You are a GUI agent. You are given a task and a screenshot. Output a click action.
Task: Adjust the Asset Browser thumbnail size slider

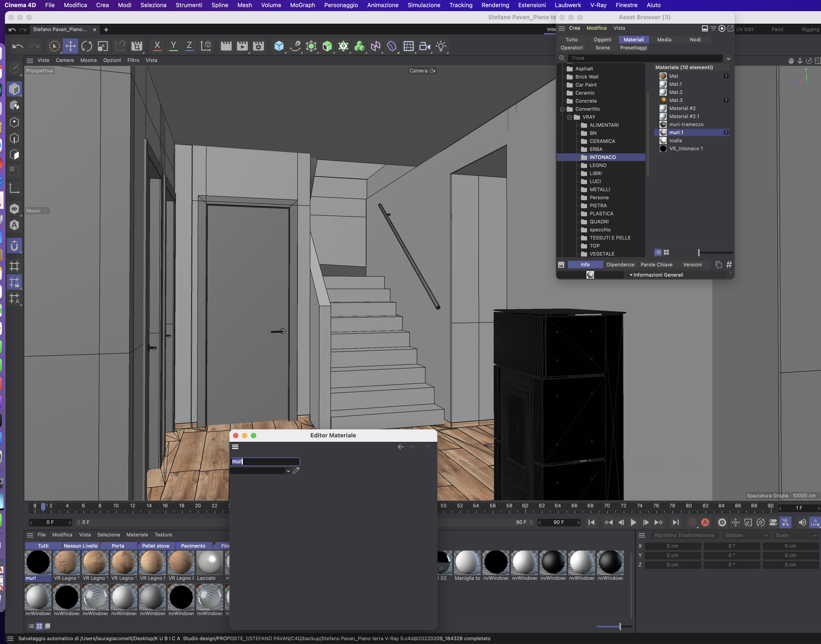(699, 252)
